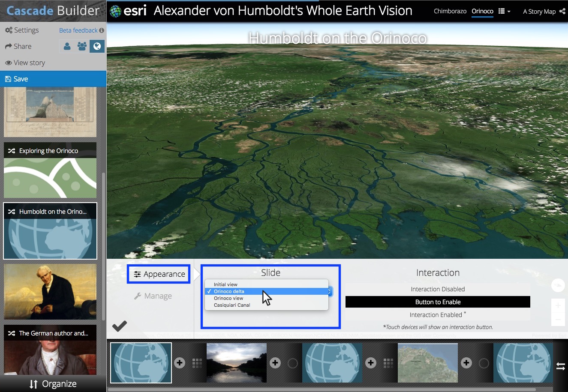Open The German author and... section
The width and height of the screenshot is (568, 392).
click(50, 350)
